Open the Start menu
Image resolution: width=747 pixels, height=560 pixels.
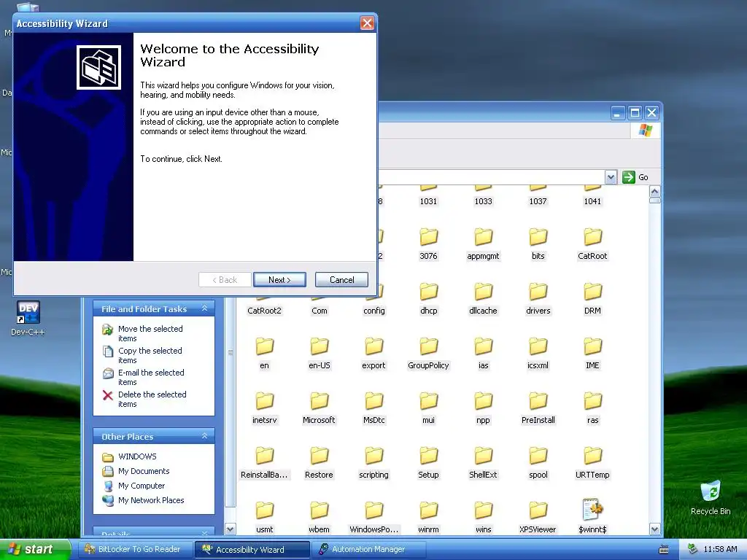click(x=35, y=549)
